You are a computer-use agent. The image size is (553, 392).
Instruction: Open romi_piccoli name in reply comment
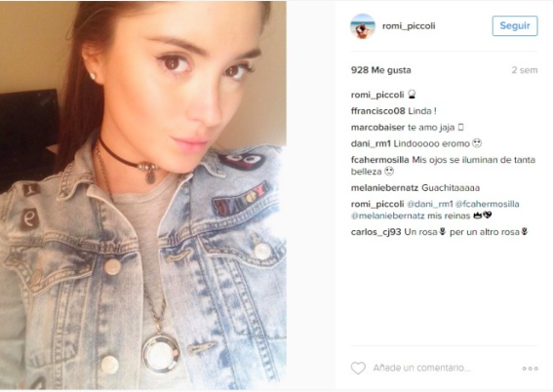377,204
